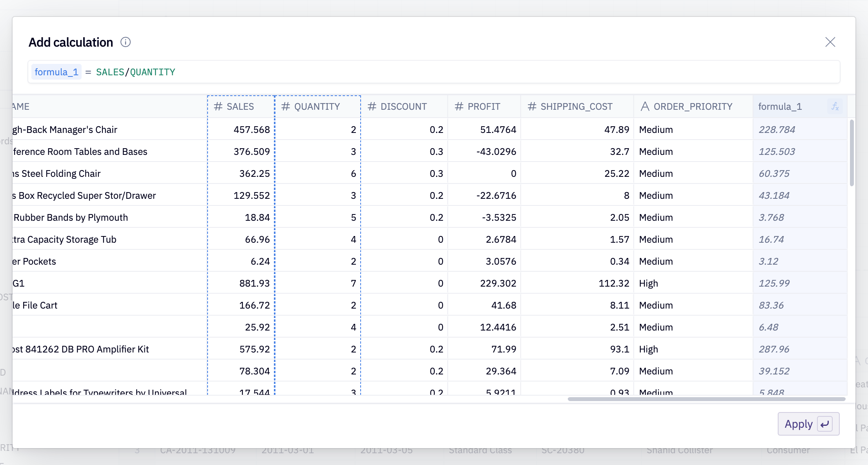This screenshot has height=465, width=868.
Task: Click the number type icon beside PROFIT
Action: 459,106
